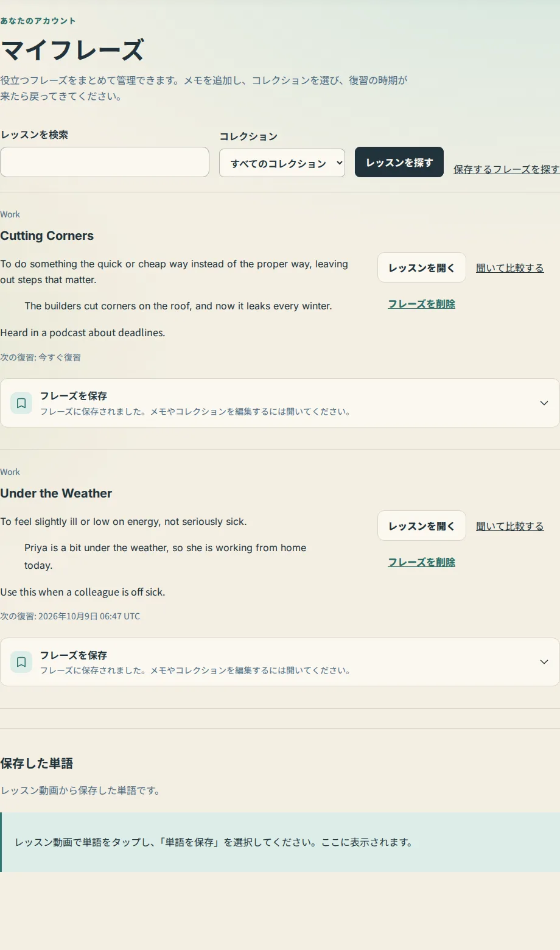Click the definition starting 'To do something the quick'
560x950 pixels.
pos(174,272)
